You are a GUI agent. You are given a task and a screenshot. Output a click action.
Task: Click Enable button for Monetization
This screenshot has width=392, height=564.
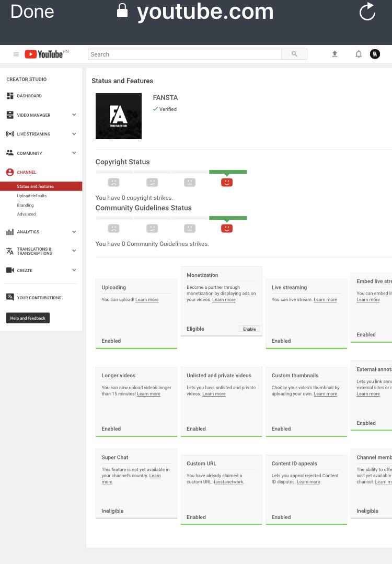(249, 329)
